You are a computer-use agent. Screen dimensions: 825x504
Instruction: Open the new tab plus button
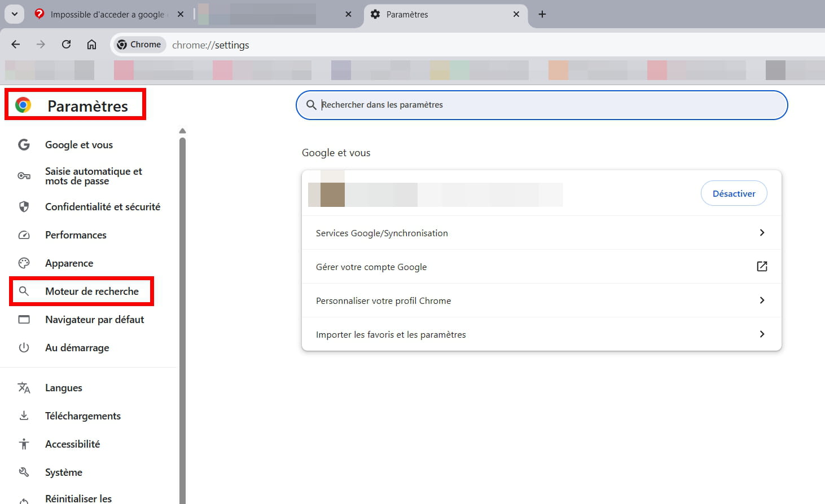[x=542, y=14]
